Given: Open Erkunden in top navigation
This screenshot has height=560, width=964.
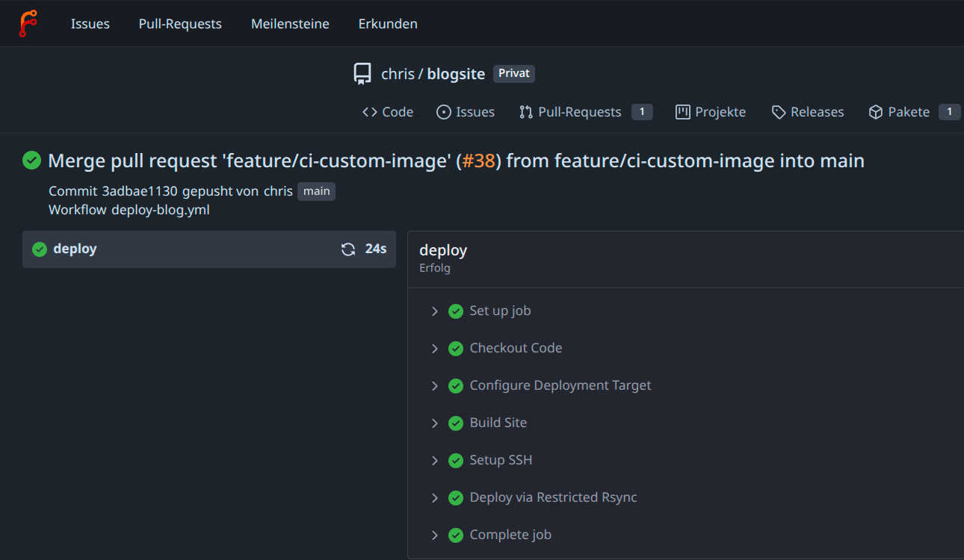Looking at the screenshot, I should point(388,24).
